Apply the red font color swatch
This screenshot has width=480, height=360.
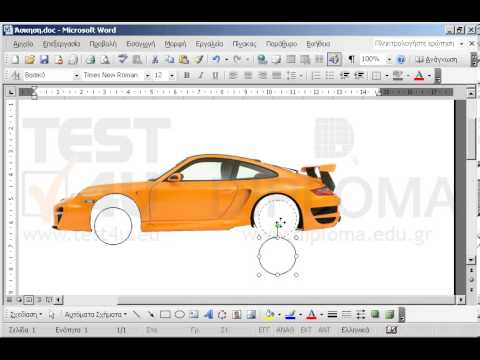pos(420,76)
